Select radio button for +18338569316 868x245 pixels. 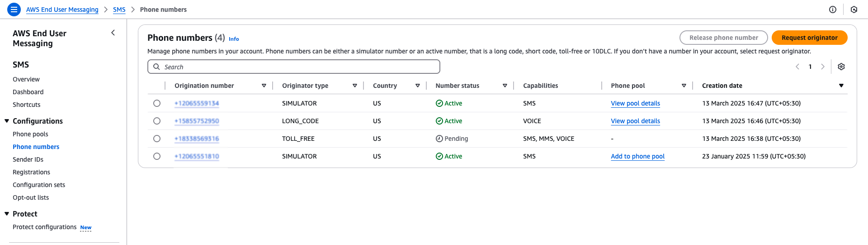157,139
